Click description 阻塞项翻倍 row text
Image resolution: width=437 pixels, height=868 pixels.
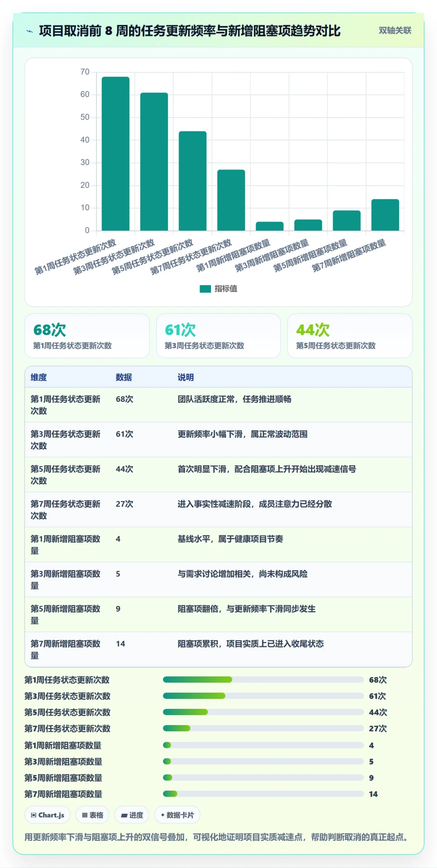247,609
